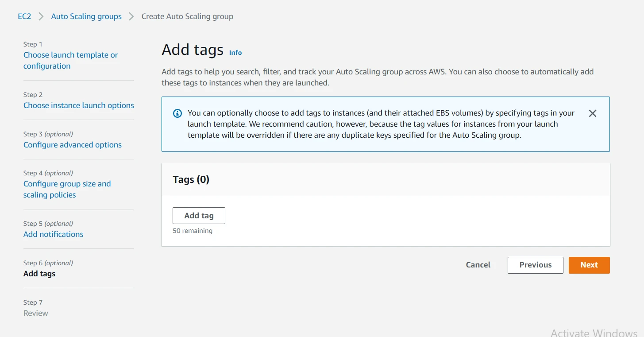This screenshot has width=644, height=337.
Task: Click the Create Auto Scaling group breadcrumb text
Action: click(x=187, y=16)
